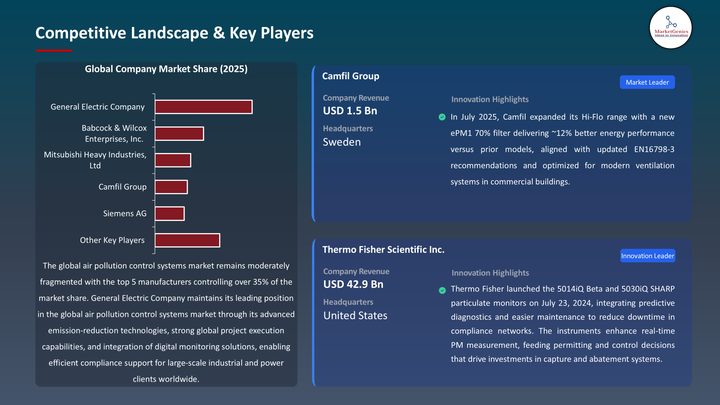Select the Innovation Leader badge

(x=647, y=255)
